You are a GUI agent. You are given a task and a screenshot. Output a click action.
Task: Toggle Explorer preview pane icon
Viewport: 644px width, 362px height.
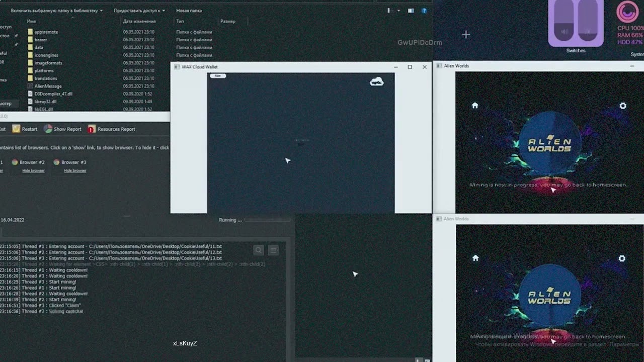(x=411, y=10)
